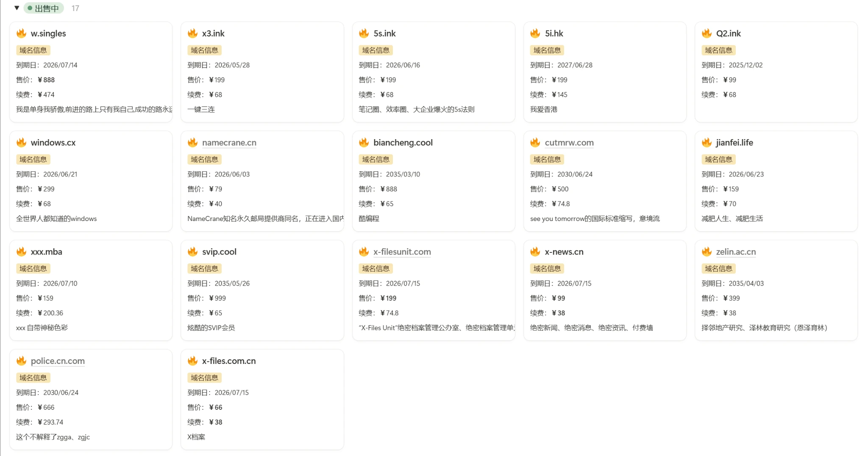Viewport: 868px width, 456px height.
Task: Click the 出售中 status tag
Action: tap(44, 8)
